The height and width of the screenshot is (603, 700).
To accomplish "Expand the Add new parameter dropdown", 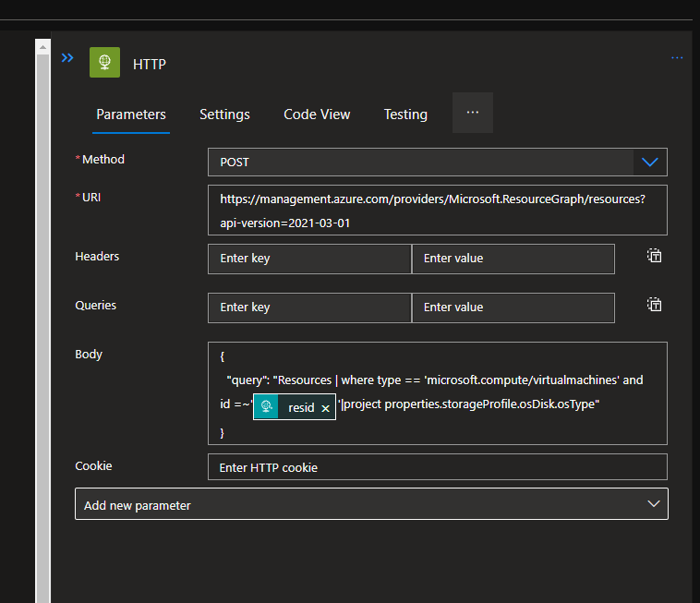I will click(x=371, y=504).
